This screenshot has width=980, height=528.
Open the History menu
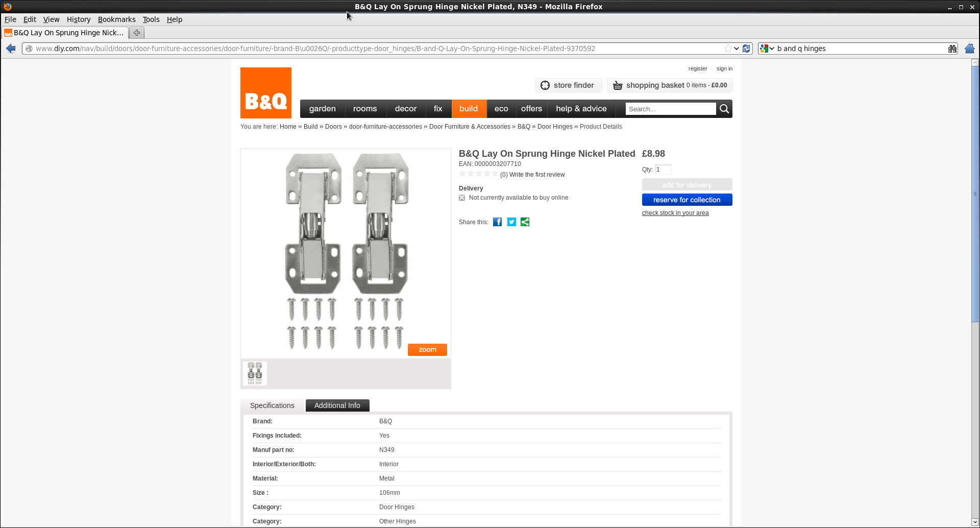[79, 19]
